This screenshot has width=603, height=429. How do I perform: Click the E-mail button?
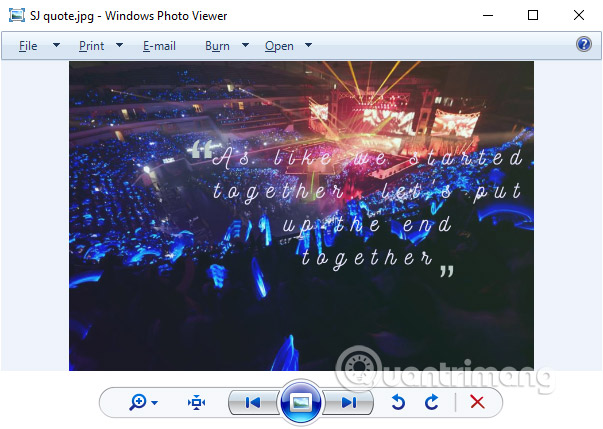tap(159, 46)
